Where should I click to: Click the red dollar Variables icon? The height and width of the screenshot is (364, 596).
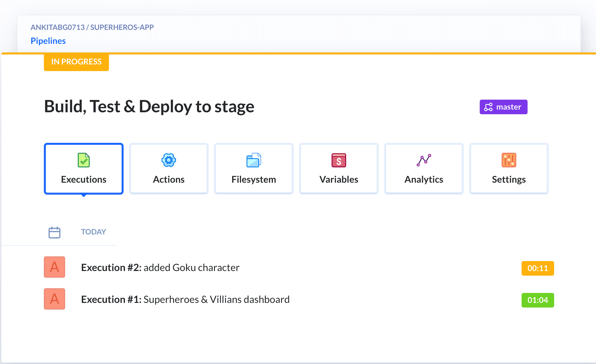[339, 160]
